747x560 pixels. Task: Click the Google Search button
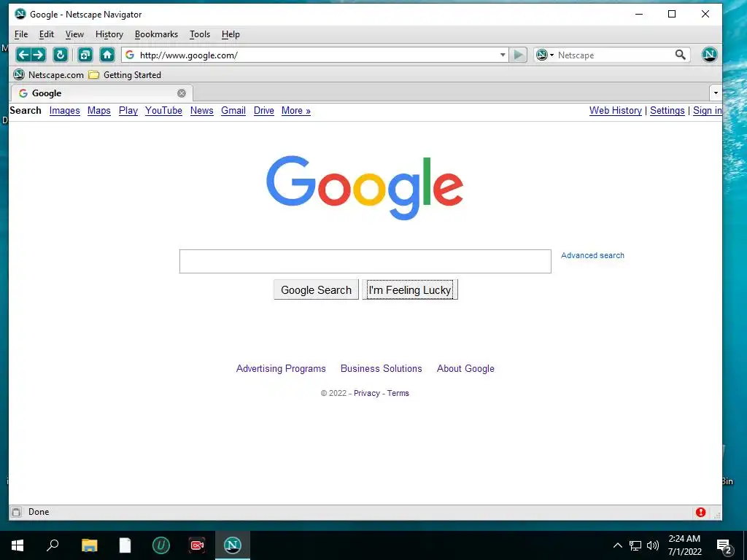(x=316, y=289)
